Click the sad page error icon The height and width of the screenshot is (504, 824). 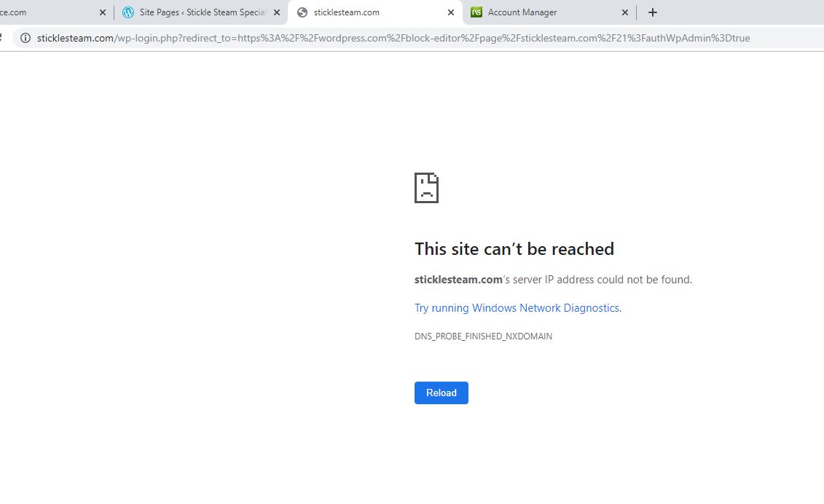(426, 188)
